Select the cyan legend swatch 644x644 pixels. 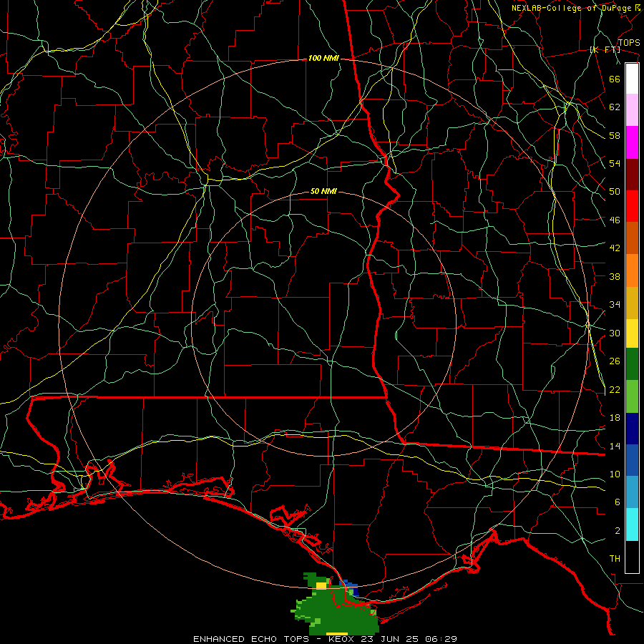click(632, 525)
